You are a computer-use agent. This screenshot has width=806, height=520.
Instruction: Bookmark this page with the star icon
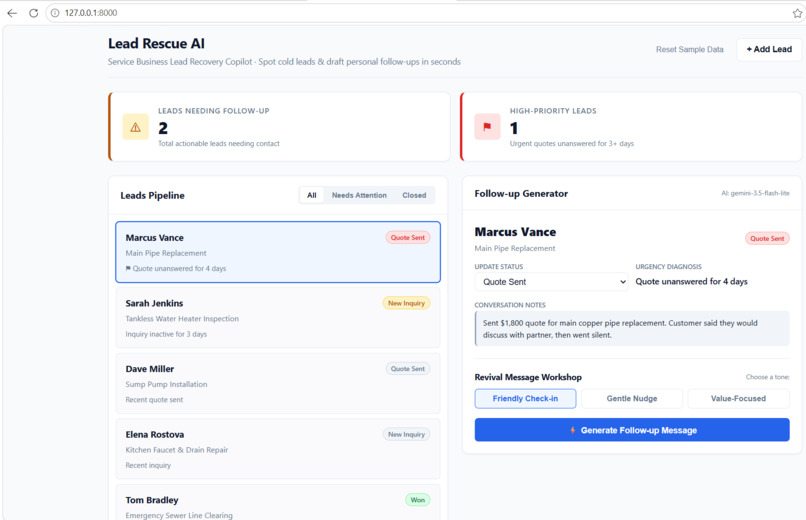tap(797, 13)
